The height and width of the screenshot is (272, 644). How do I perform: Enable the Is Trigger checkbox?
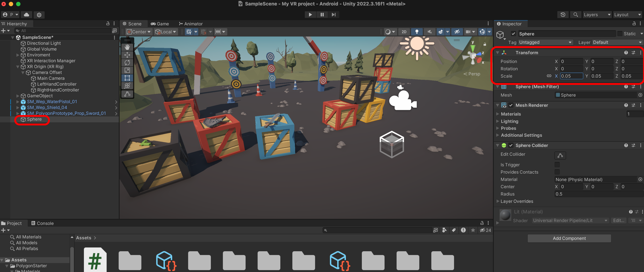[x=557, y=165]
